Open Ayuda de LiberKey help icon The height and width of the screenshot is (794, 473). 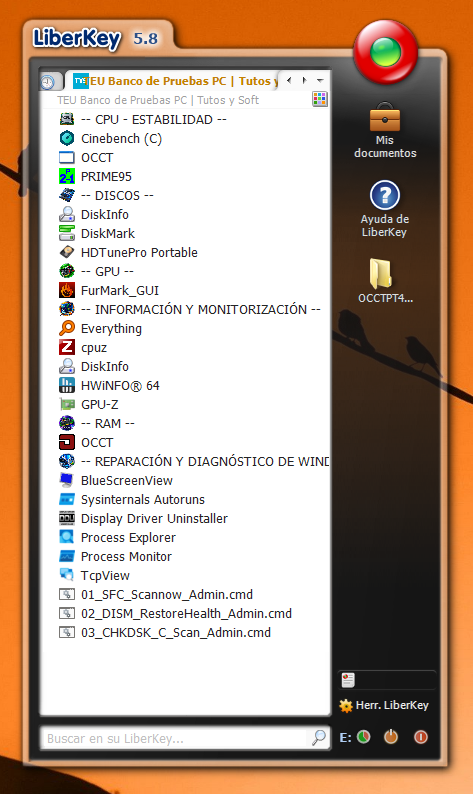tap(385, 195)
